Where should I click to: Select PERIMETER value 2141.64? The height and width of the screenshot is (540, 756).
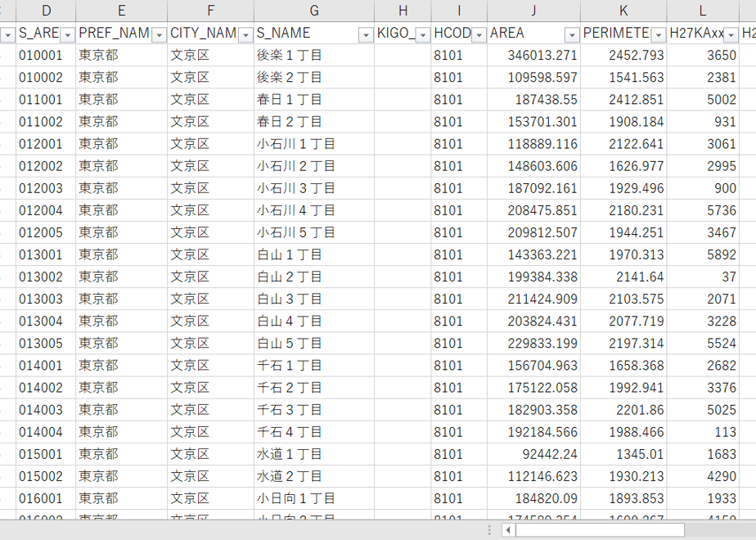tap(623, 277)
